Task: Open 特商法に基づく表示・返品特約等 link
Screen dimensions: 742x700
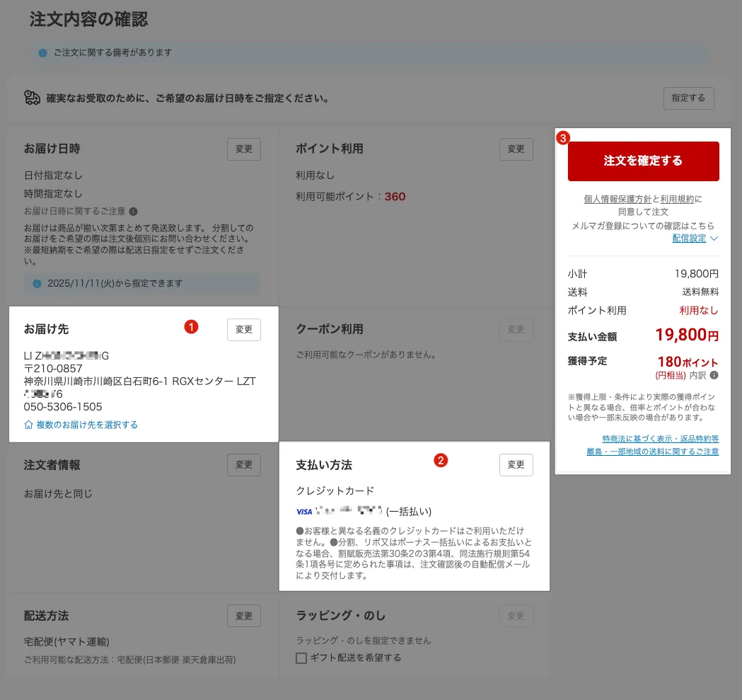Action: click(660, 439)
